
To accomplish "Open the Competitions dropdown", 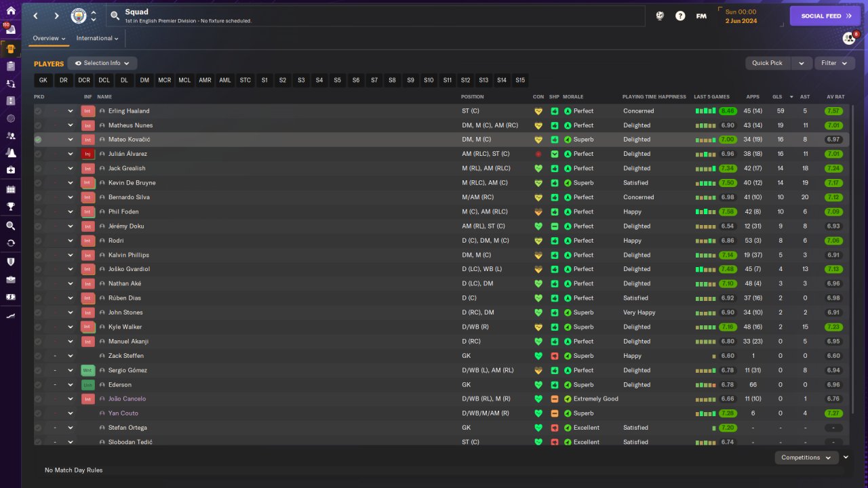I will [x=806, y=457].
